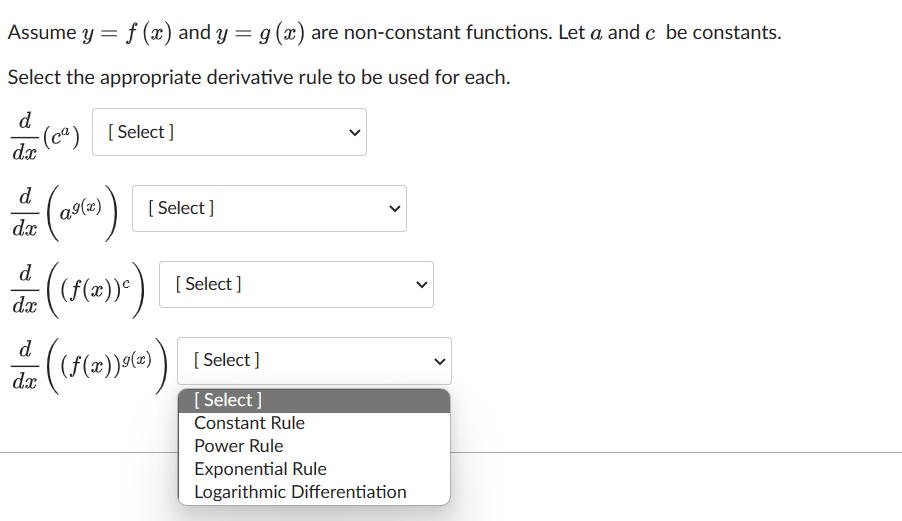Select the highlighted [ Select ] placeholder option

[x=314, y=401]
